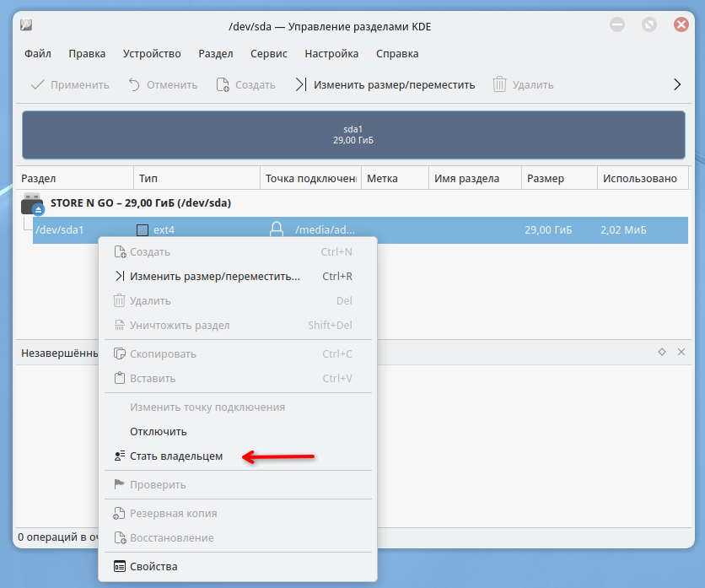705x588 pixels.
Task: Select the STORE N GO device tree row
Action: 353,203
